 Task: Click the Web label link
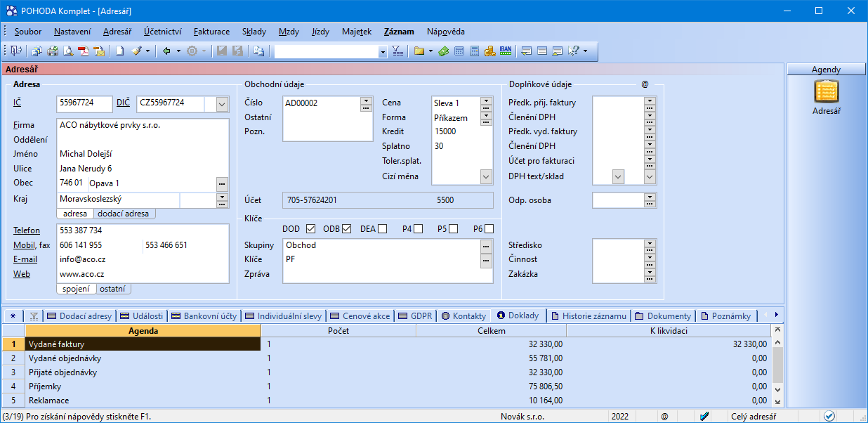click(22, 274)
